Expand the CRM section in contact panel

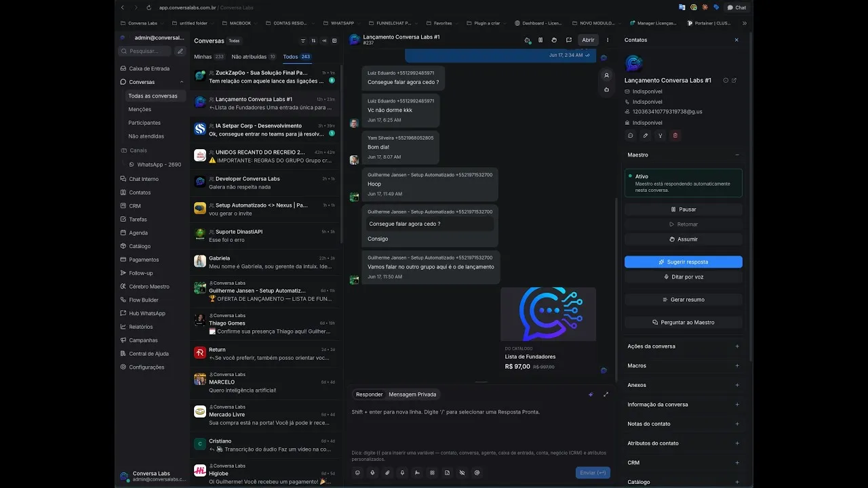[737, 463]
